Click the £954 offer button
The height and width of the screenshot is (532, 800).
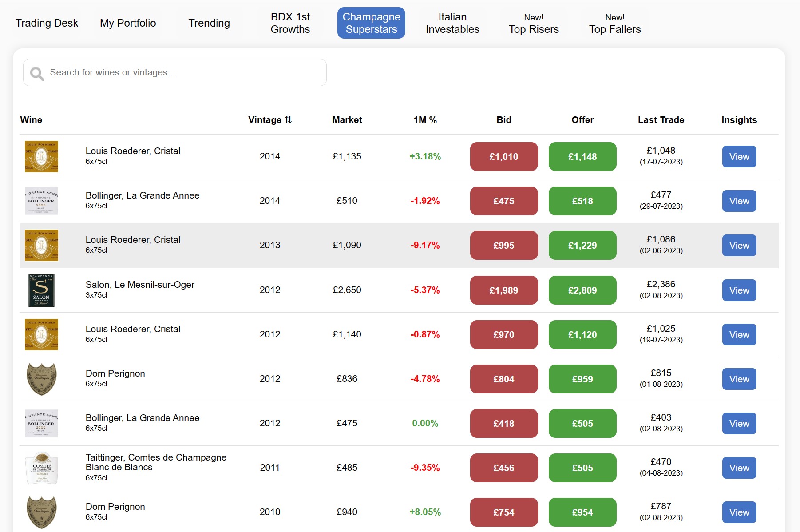pyautogui.click(x=582, y=512)
